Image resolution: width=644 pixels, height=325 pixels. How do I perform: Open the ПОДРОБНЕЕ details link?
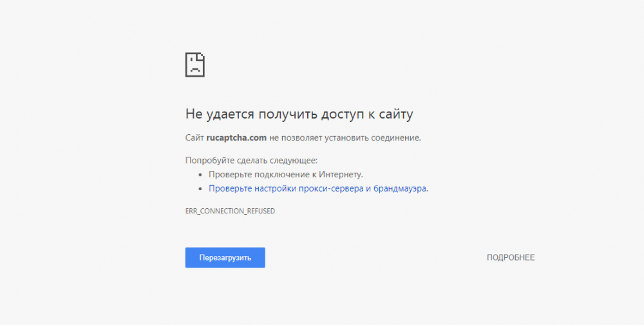[x=511, y=257]
